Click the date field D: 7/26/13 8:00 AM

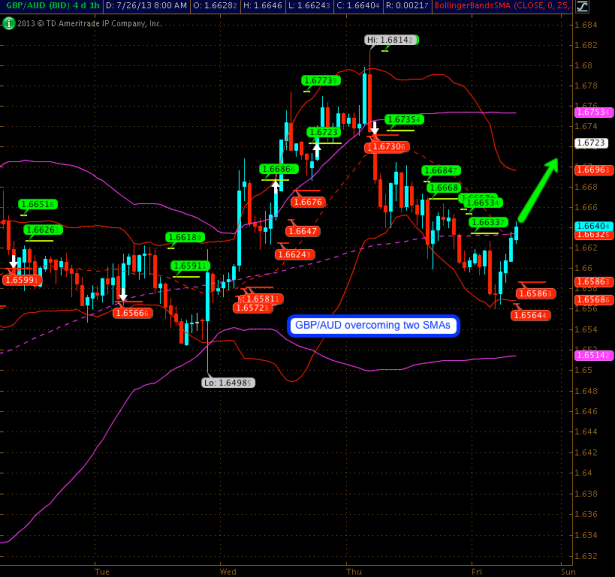coord(146,7)
